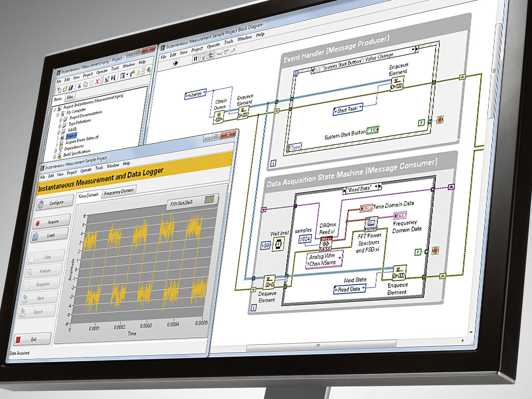
Task: Click the Export button
Action: click(37, 312)
